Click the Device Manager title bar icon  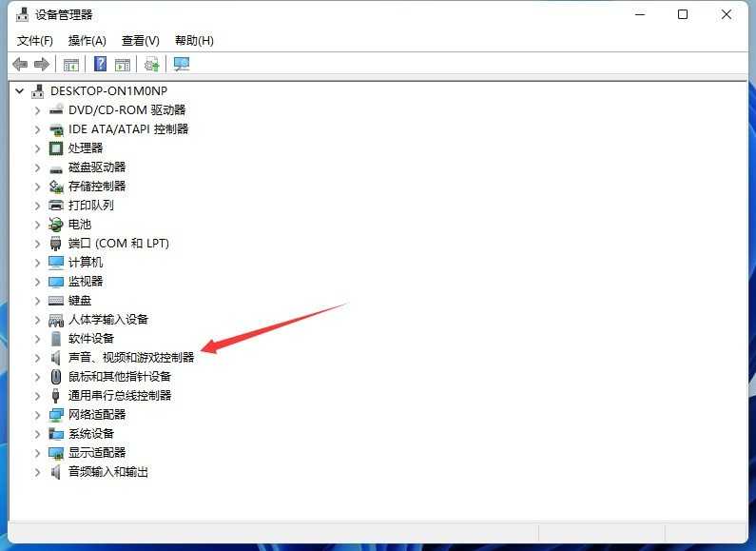[22, 14]
